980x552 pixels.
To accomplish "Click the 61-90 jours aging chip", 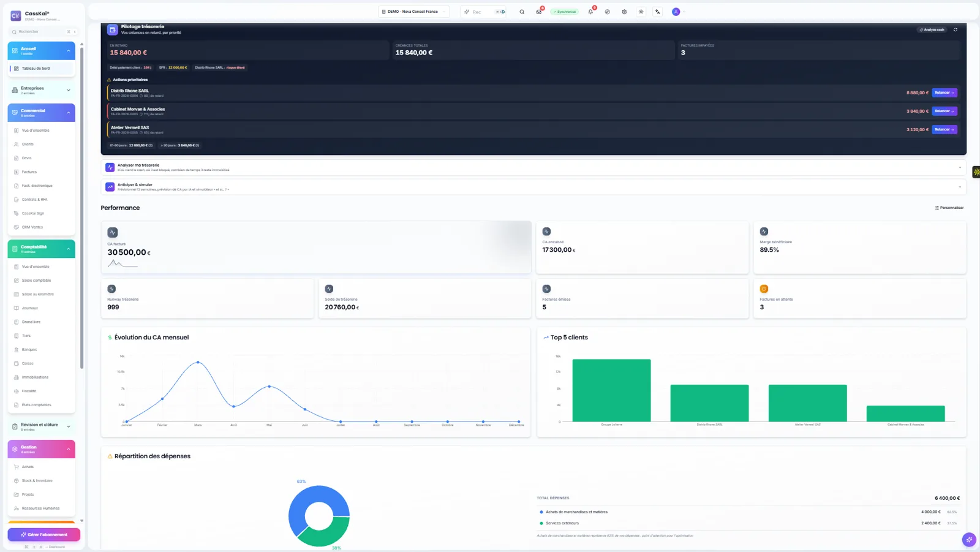I will (x=131, y=145).
